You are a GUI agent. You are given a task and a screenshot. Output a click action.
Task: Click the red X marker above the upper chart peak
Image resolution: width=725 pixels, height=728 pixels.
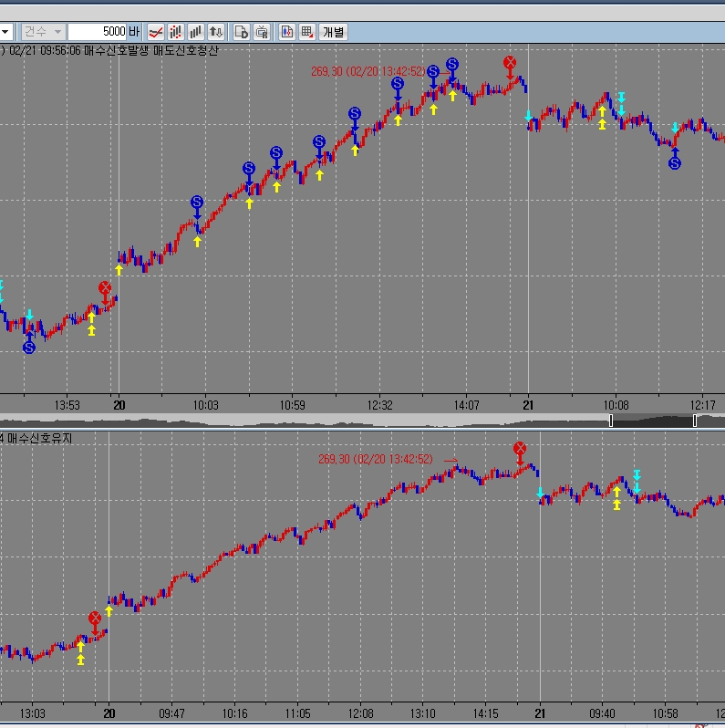click(510, 62)
